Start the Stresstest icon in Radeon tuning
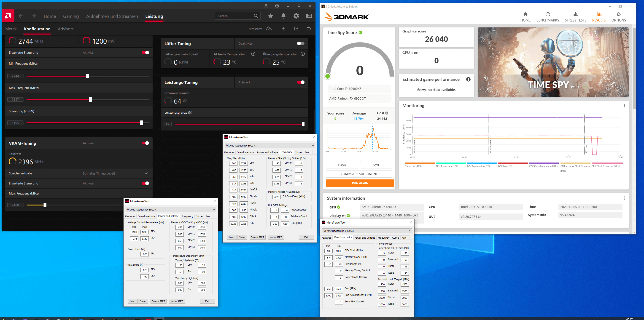Screen dimensions: 644x320 (269, 29)
